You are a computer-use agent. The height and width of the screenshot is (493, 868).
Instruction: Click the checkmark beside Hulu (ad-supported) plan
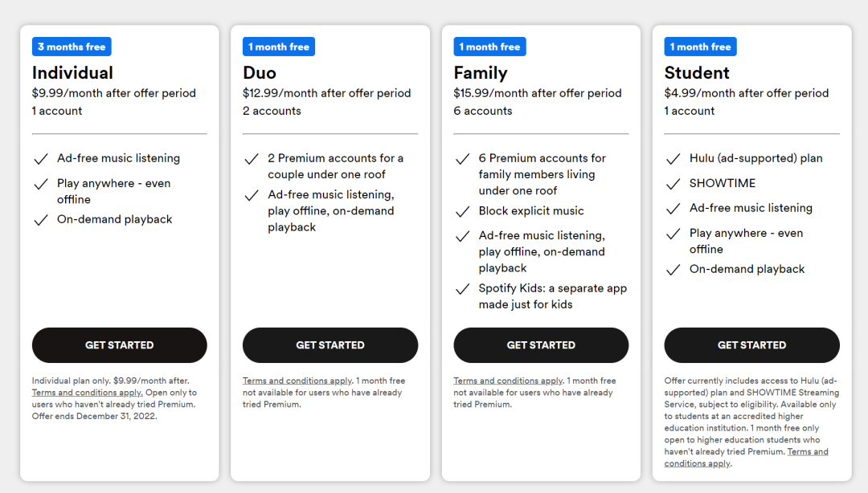[674, 159]
